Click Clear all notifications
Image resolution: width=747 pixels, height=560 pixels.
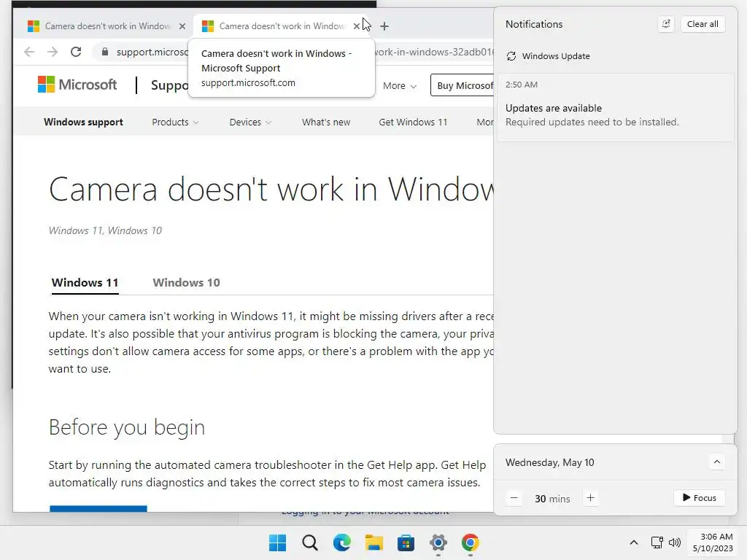pyautogui.click(x=703, y=24)
